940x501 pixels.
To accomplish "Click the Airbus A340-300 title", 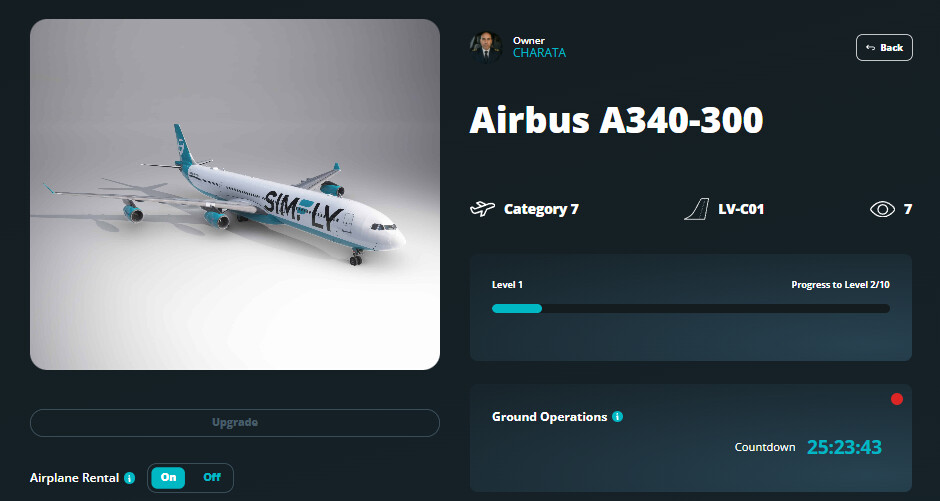I will pyautogui.click(x=616, y=120).
